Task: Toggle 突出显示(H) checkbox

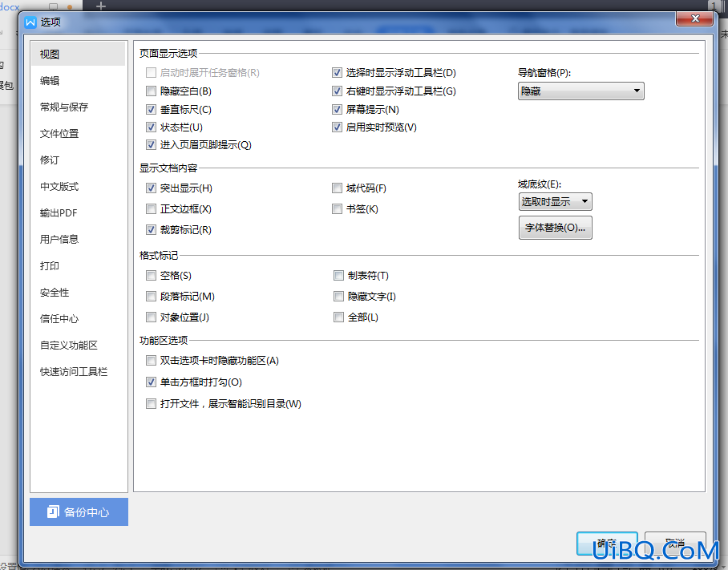Action: [151, 188]
